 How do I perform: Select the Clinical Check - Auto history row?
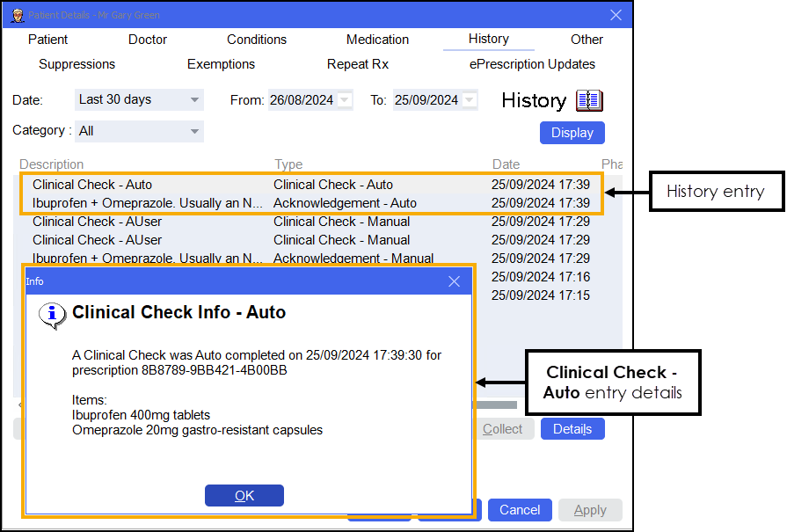tap(92, 185)
